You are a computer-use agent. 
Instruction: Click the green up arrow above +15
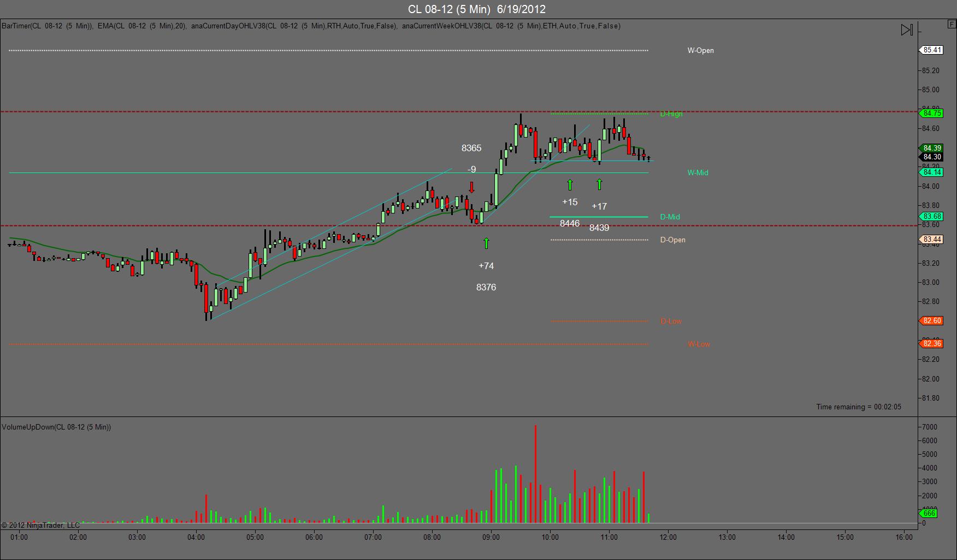point(570,184)
